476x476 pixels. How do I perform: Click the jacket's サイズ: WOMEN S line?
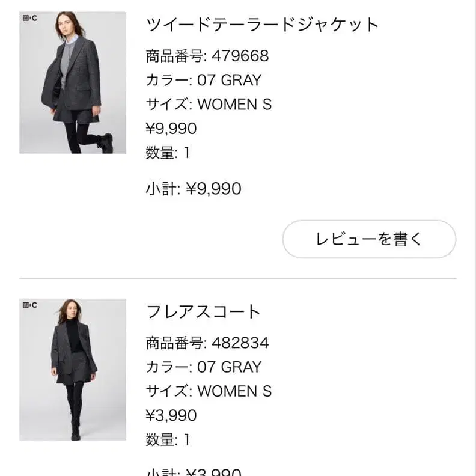click(209, 105)
